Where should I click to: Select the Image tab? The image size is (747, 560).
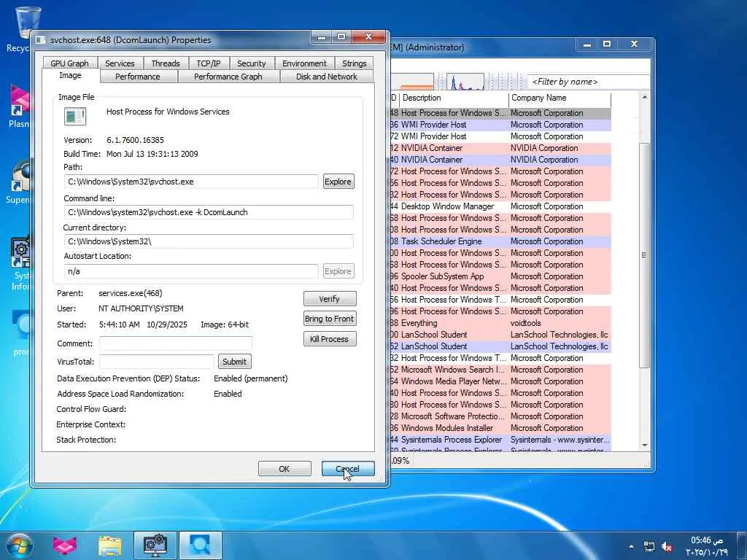pyautogui.click(x=71, y=76)
